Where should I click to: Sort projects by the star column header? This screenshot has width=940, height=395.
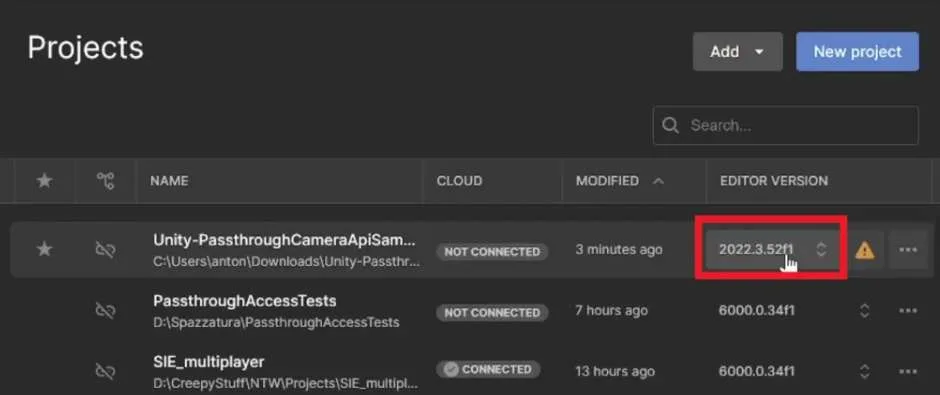[44, 180]
